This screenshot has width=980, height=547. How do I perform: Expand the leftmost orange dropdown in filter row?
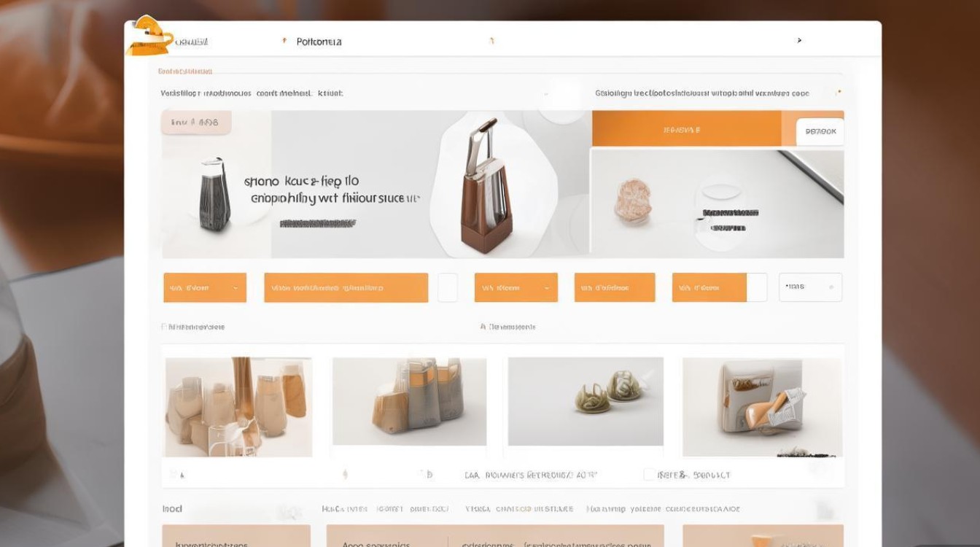pyautogui.click(x=205, y=287)
